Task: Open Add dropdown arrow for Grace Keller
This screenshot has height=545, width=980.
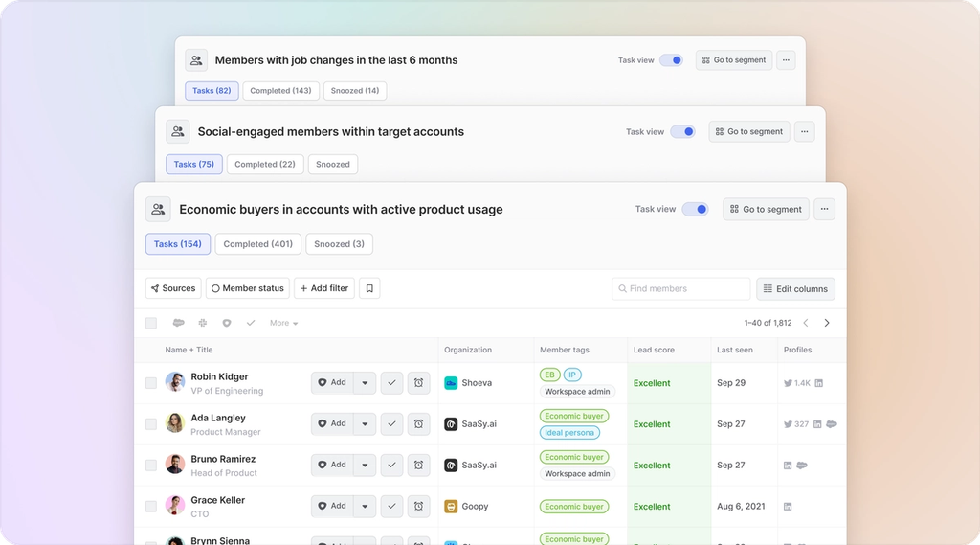Action: (x=365, y=506)
